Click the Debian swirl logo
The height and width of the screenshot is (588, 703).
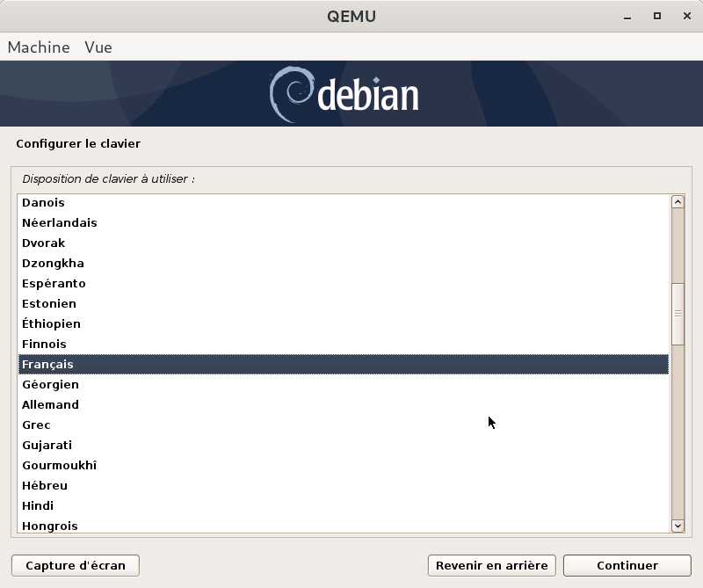point(290,95)
